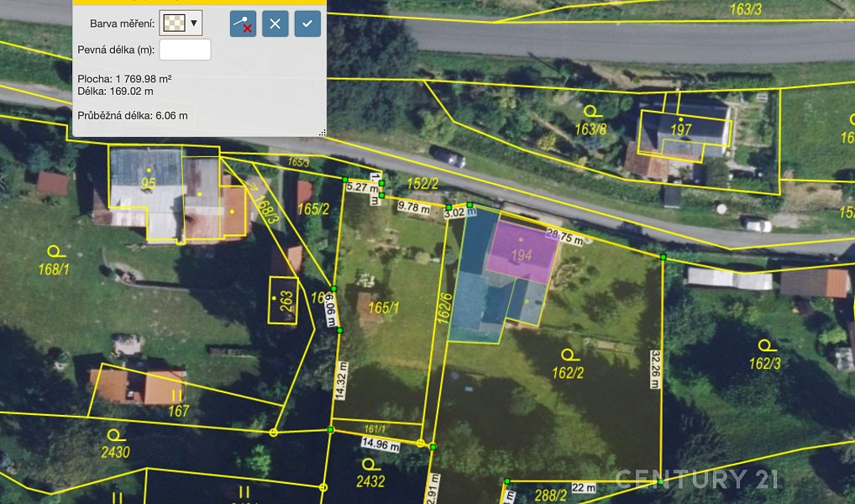Click the 28.75 m segment label
The image size is (855, 504).
pyautogui.click(x=564, y=237)
